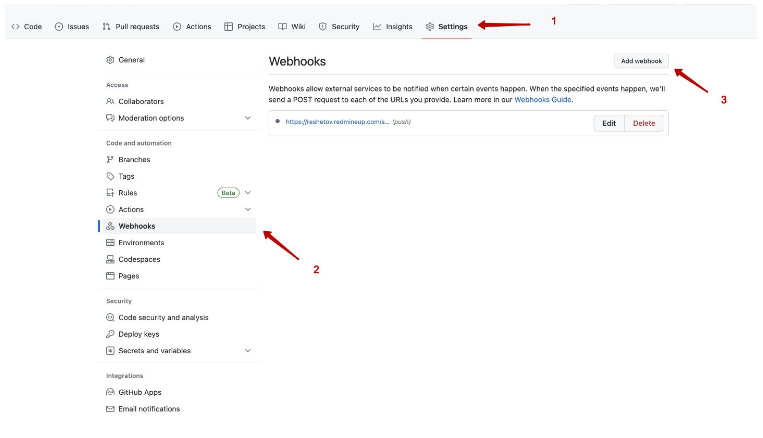Click the Collaborators people icon
This screenshot has height=438, width=763.
click(x=110, y=101)
